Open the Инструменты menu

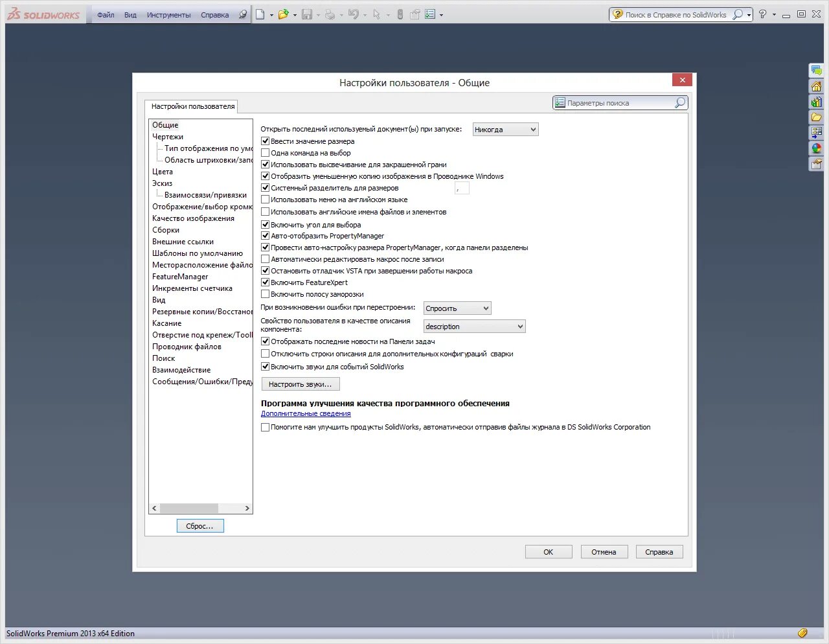(x=168, y=15)
